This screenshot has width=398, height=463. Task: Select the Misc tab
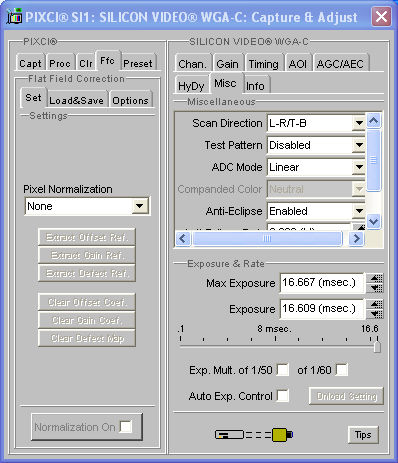tap(225, 83)
